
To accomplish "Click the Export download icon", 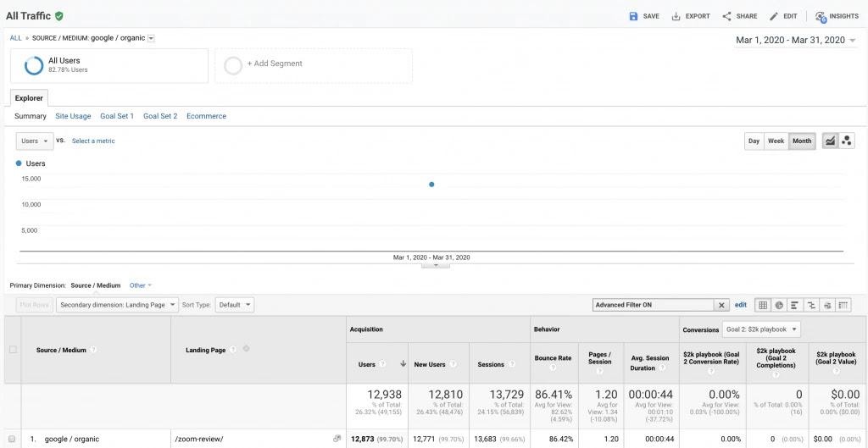I will tap(676, 16).
